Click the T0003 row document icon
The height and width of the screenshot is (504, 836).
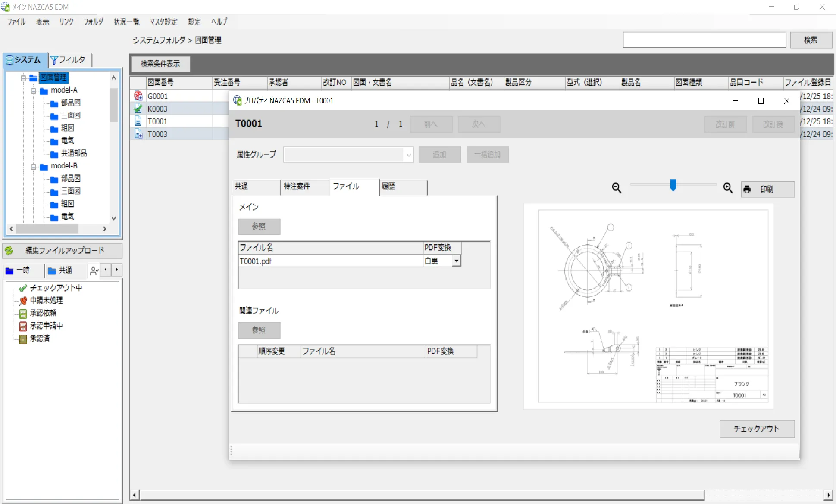138,134
